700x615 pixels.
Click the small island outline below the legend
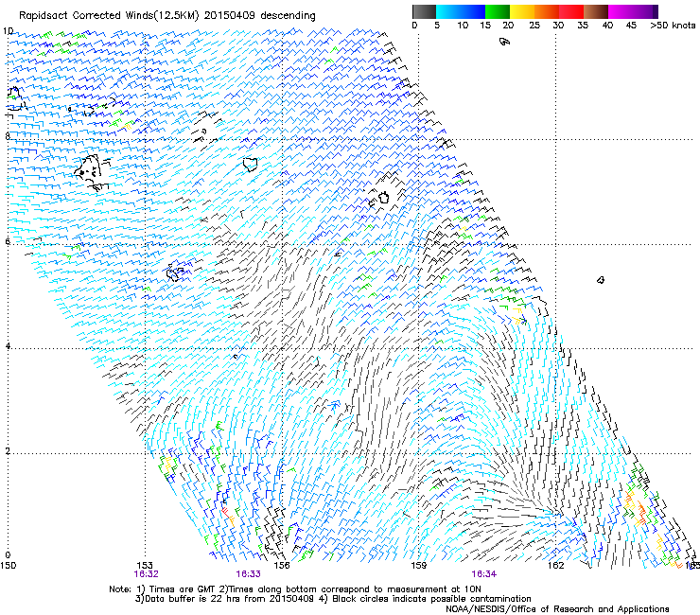(x=504, y=42)
